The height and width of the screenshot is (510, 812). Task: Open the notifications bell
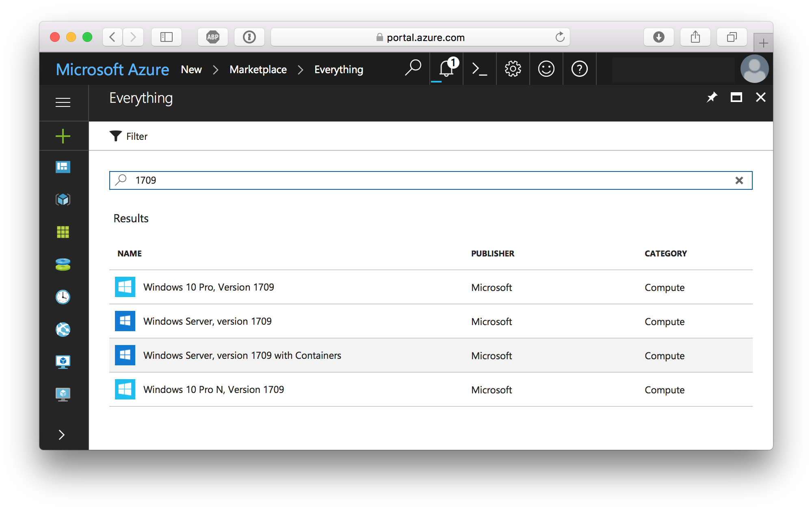point(446,69)
